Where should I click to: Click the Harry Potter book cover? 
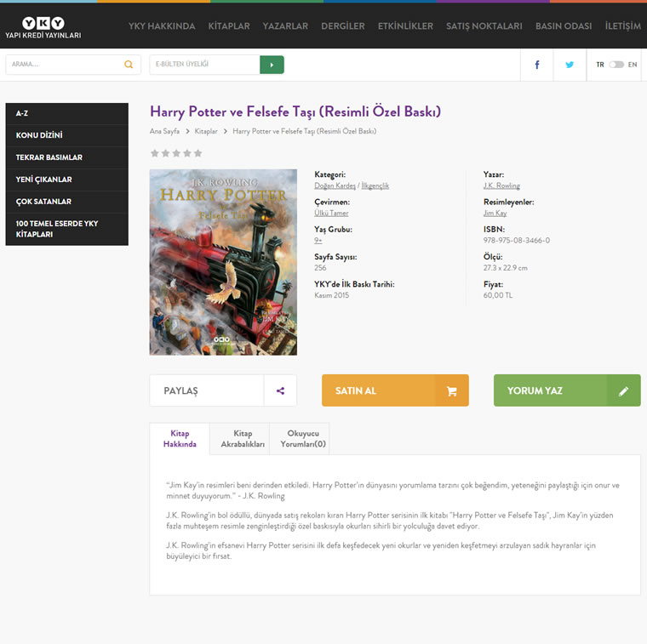point(223,262)
